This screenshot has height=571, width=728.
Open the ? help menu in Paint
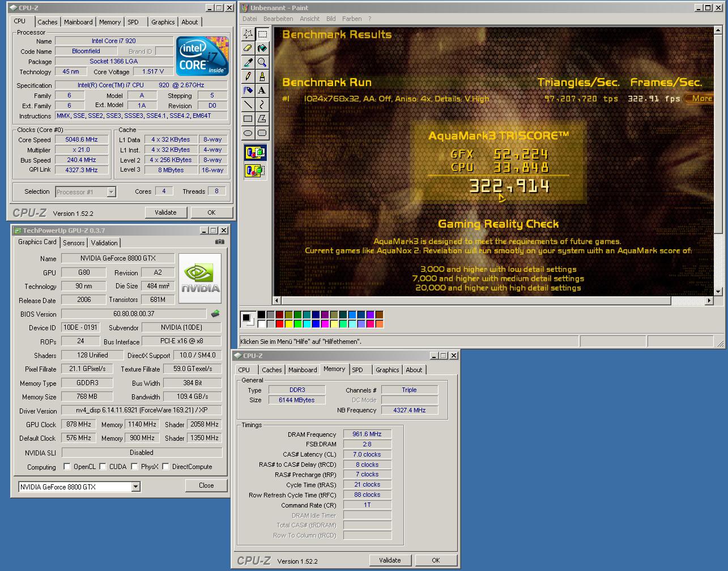369,19
